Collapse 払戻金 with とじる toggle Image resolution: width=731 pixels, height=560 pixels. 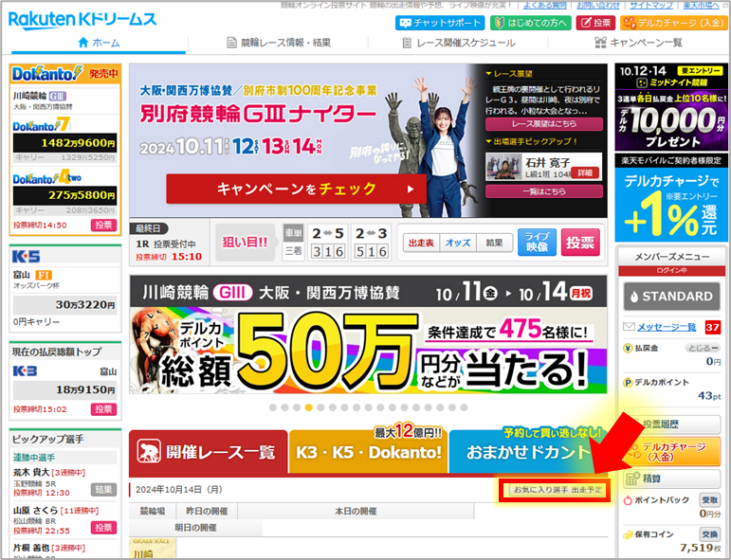(703, 348)
